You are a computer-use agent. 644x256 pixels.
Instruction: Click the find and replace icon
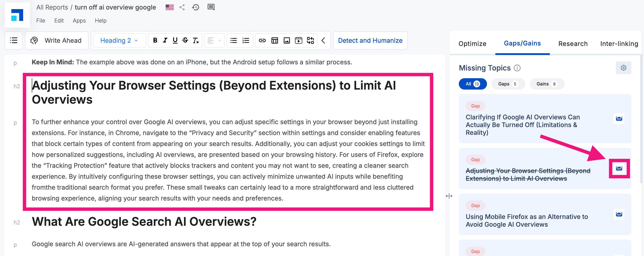click(310, 40)
